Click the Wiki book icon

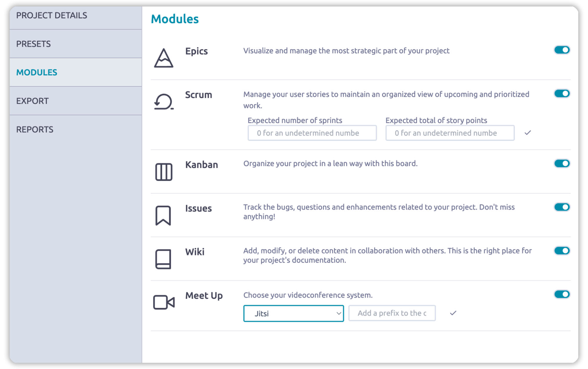(163, 259)
